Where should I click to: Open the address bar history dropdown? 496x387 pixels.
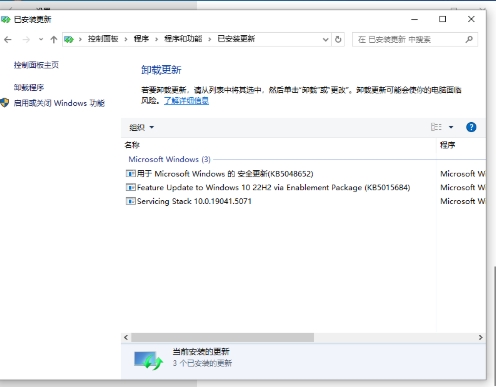[325, 40]
